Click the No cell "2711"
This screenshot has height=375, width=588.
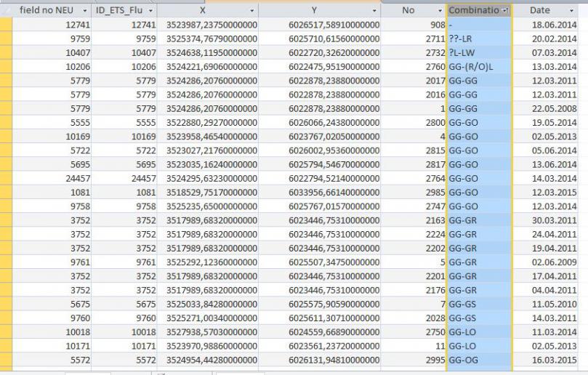coord(414,39)
